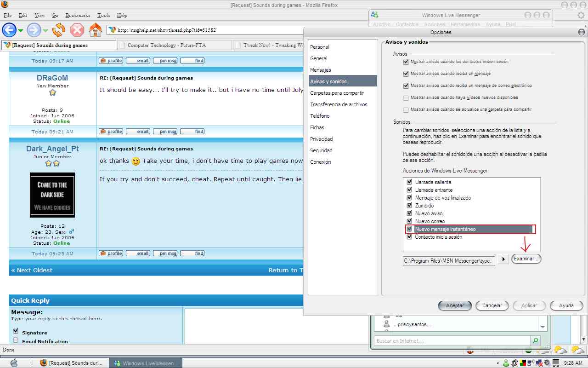The height and width of the screenshot is (368, 588).
Task: Open the Home page icon
Action: [95, 30]
